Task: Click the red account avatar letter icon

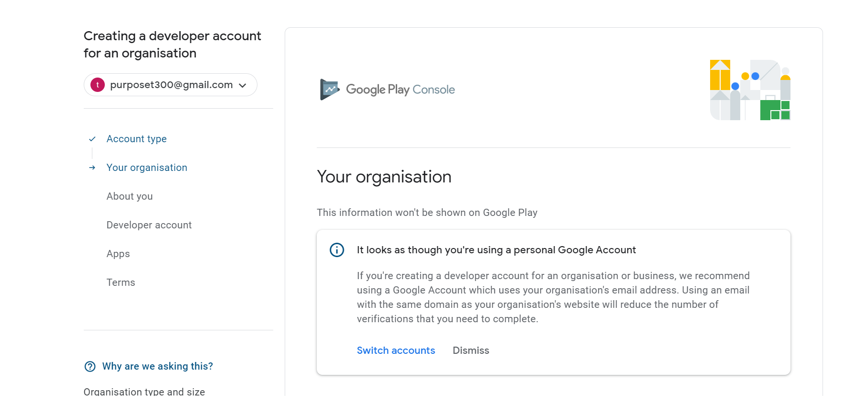Action: [98, 85]
